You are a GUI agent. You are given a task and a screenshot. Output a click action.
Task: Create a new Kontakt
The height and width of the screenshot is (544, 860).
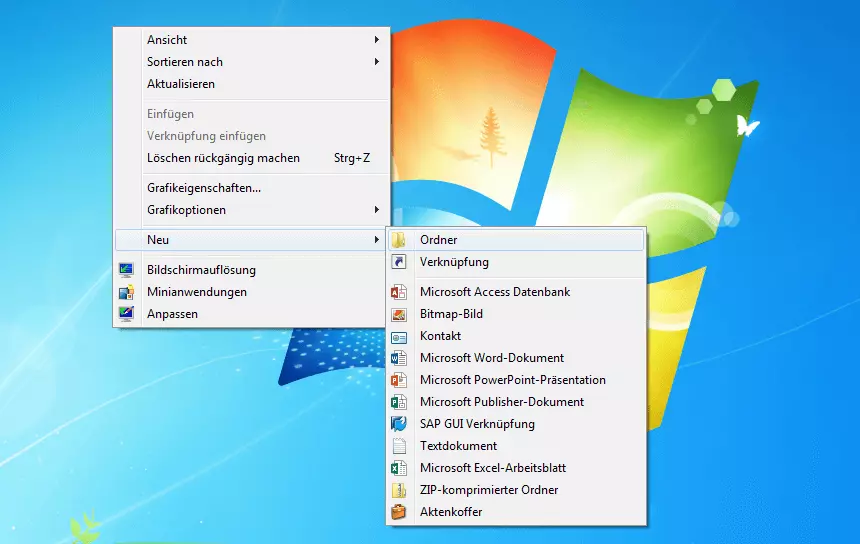(516, 336)
